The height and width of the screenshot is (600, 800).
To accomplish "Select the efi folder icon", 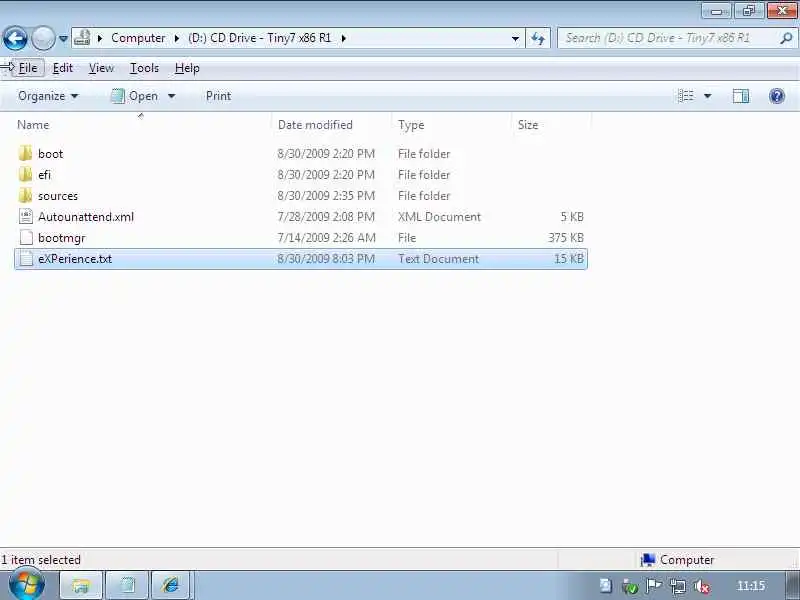I will (x=25, y=174).
